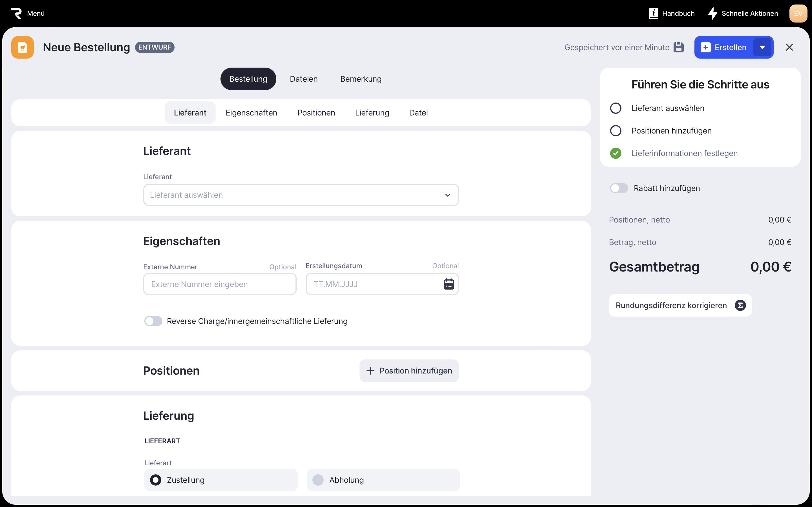Switch to the Dateien tab
Image resolution: width=812 pixels, height=507 pixels.
tap(303, 79)
